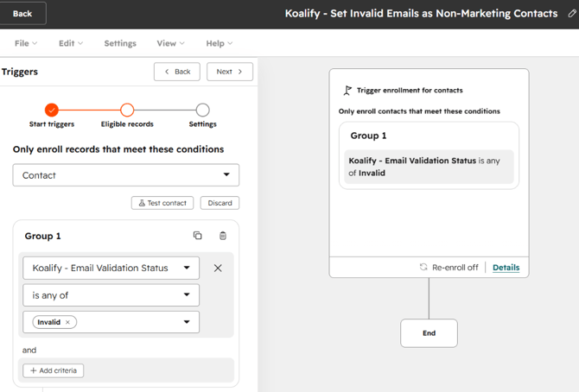Click the Eligible records step label
Screen dimensions: 579x392
tap(127, 124)
